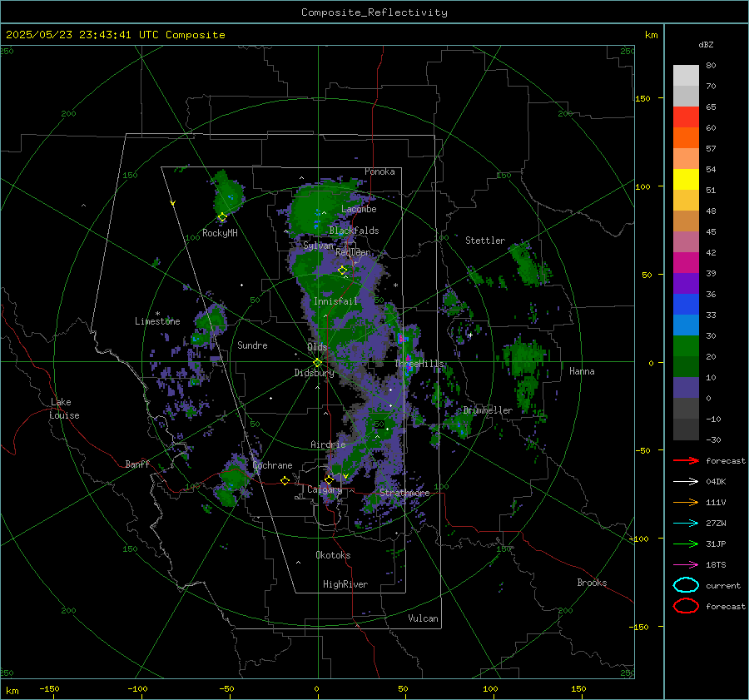Click the 111V legend label
The image size is (749, 700).
716,503
